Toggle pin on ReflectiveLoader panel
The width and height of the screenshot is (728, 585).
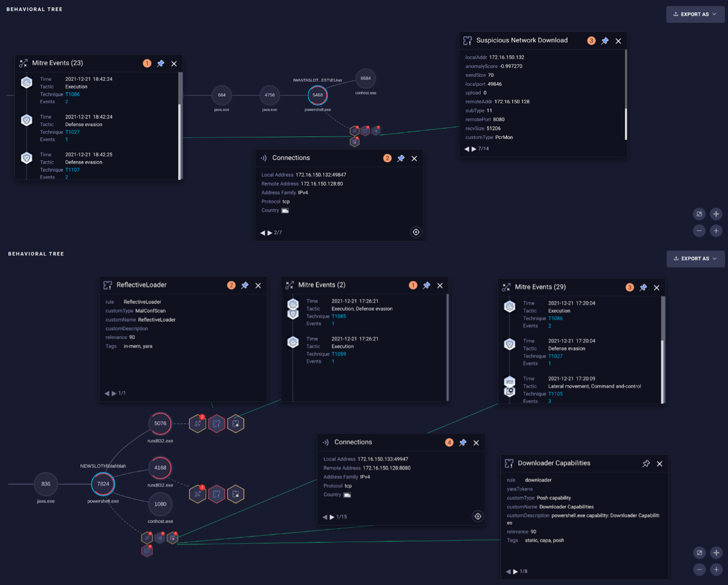244,285
